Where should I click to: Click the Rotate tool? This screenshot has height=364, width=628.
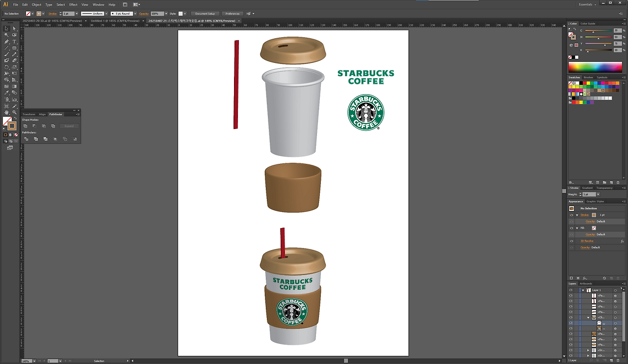tap(6, 67)
